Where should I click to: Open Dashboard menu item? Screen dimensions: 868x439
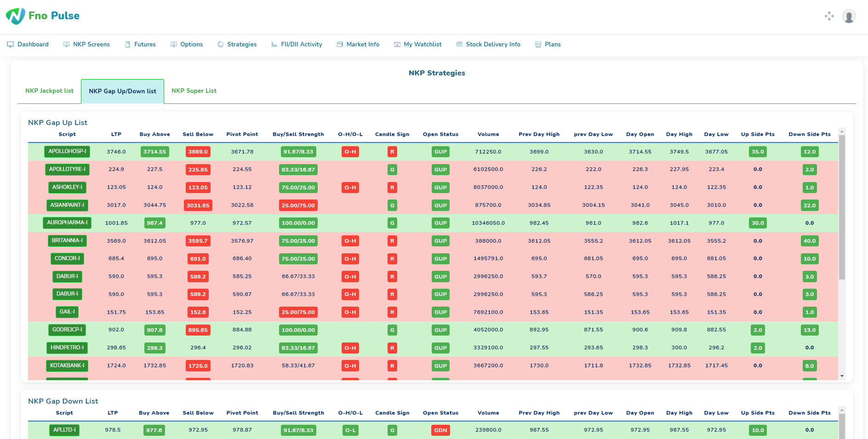(x=28, y=45)
